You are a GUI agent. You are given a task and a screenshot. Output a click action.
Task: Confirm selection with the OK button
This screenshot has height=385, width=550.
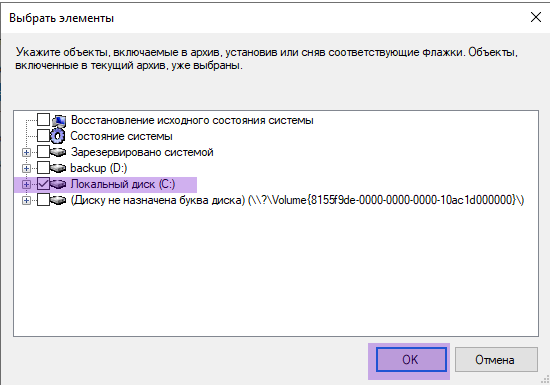(411, 359)
